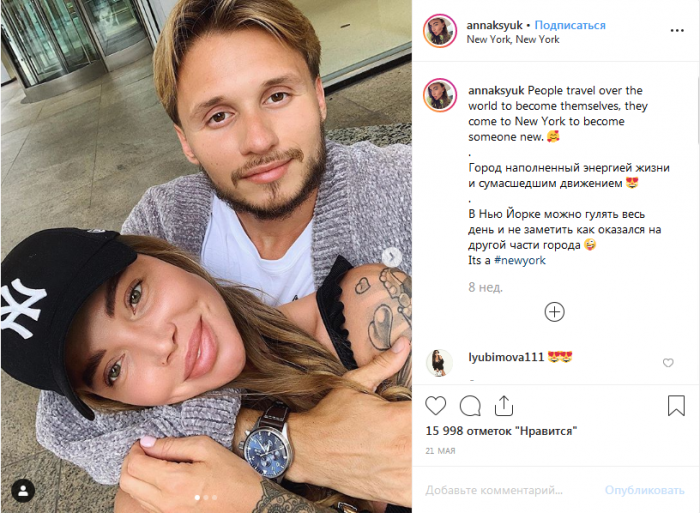Share the post with the share icon
Viewport: 700px width, 513px height.
pyautogui.click(x=504, y=406)
